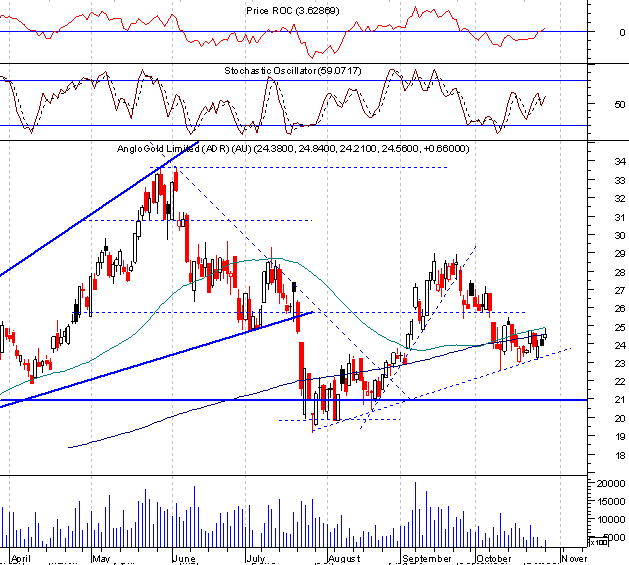The height and width of the screenshot is (565, 629).
Task: Click the November label at axis end
Action: tap(574, 559)
